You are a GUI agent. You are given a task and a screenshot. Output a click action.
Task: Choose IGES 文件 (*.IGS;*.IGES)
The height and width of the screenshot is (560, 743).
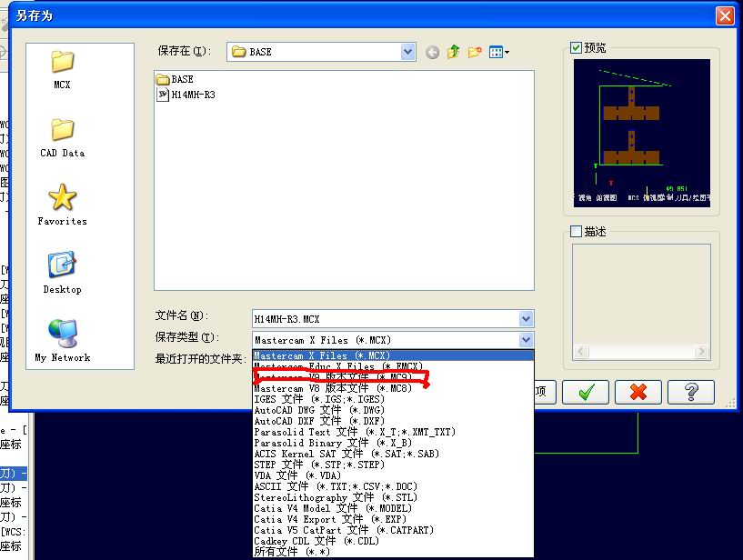[x=393, y=399]
